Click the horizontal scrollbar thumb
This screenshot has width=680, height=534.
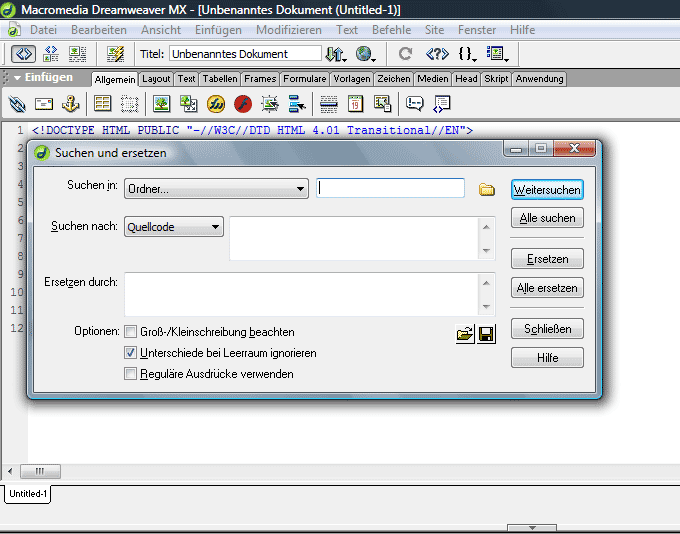(x=40, y=471)
